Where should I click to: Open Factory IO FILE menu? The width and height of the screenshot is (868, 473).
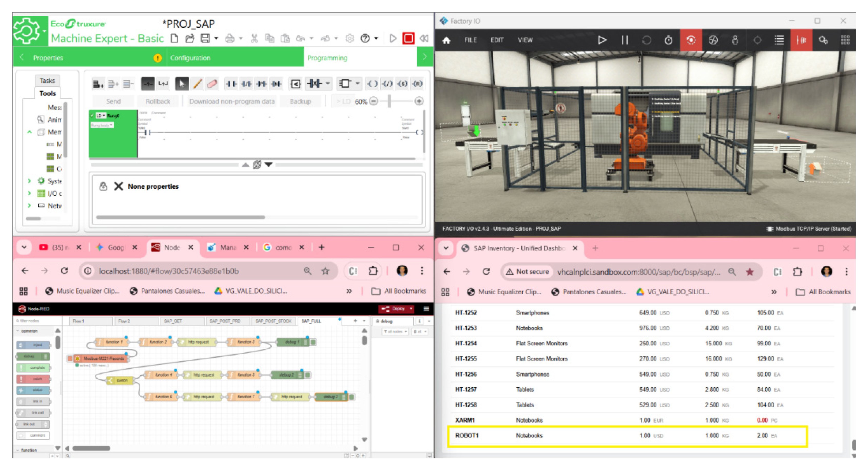click(470, 40)
